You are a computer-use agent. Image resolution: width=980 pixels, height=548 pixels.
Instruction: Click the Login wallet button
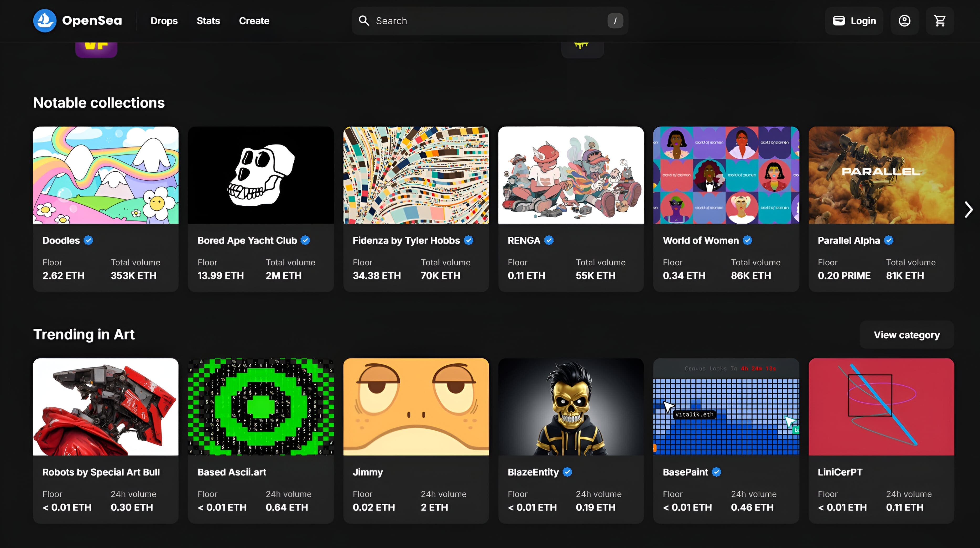(854, 21)
